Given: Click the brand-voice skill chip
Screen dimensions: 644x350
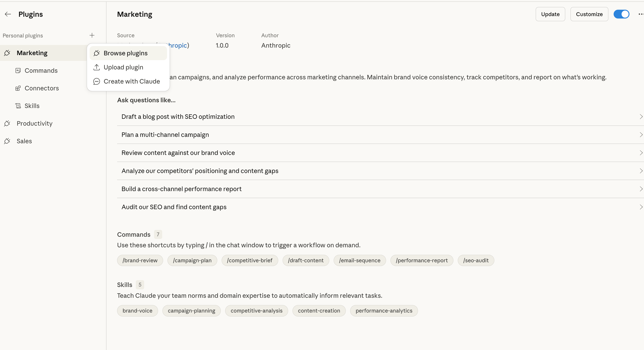Looking at the screenshot, I should (137, 311).
